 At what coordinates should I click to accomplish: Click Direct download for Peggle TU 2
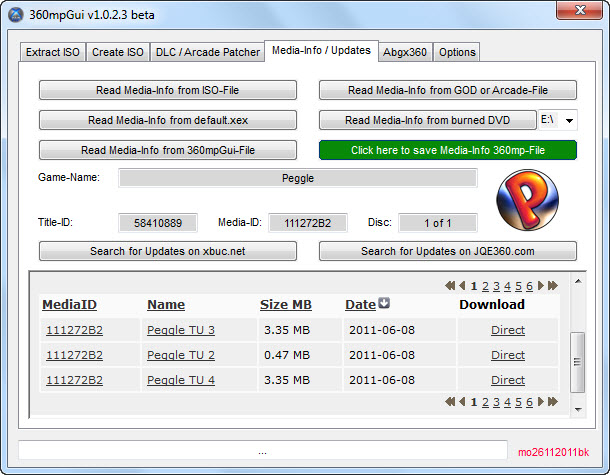pyautogui.click(x=508, y=355)
